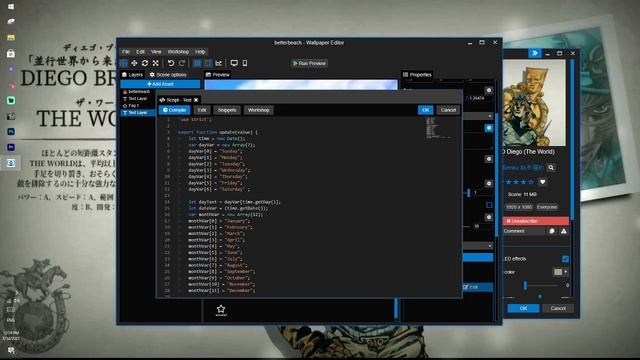Rate the wallpaper using the stars
Screen dimensions: 640x360
point(520,182)
